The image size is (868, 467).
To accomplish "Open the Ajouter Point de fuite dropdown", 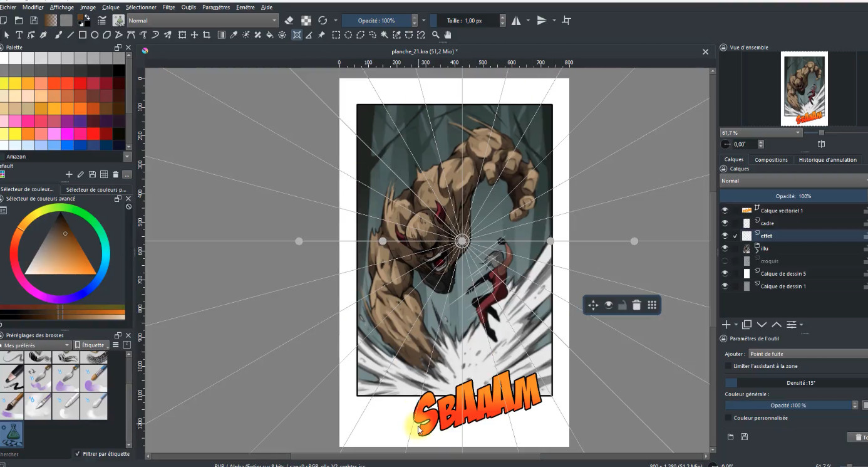I will [x=807, y=354].
